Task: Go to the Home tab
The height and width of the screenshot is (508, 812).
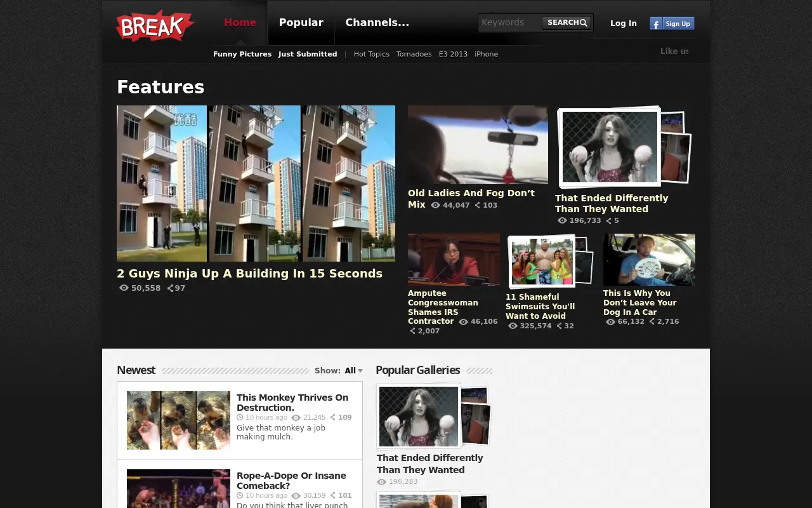Action: click(240, 22)
